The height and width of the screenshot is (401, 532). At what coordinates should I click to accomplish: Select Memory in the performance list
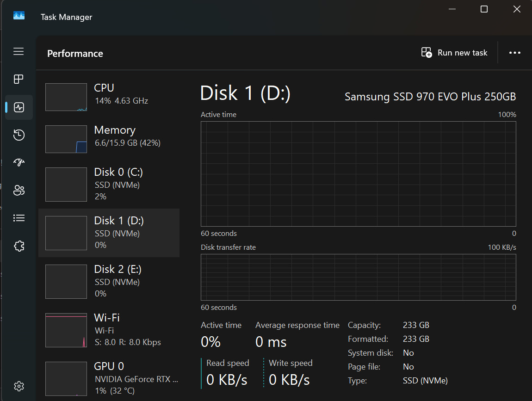[x=109, y=139]
